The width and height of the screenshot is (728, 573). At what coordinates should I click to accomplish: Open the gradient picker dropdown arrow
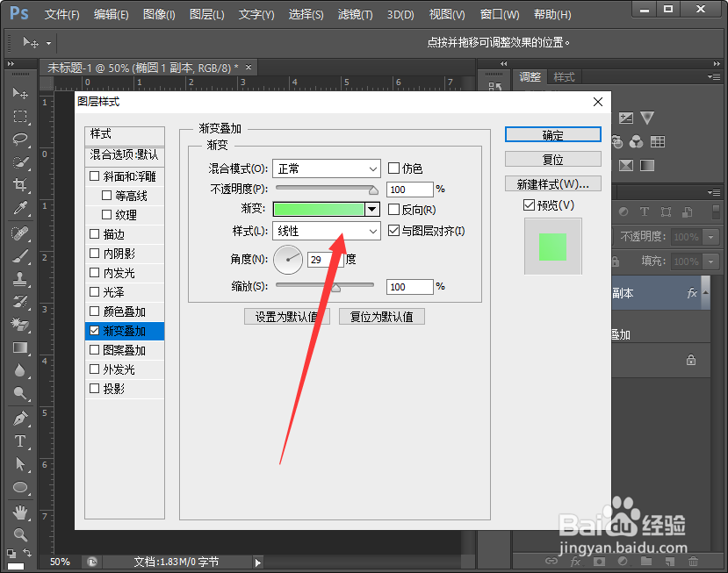coord(371,210)
